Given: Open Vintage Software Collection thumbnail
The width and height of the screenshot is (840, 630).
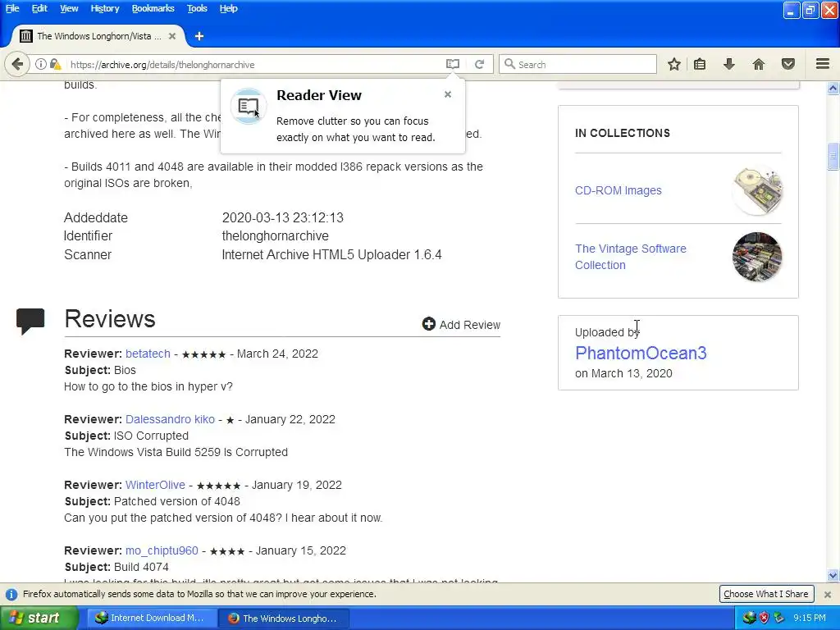Looking at the screenshot, I should pos(757,257).
